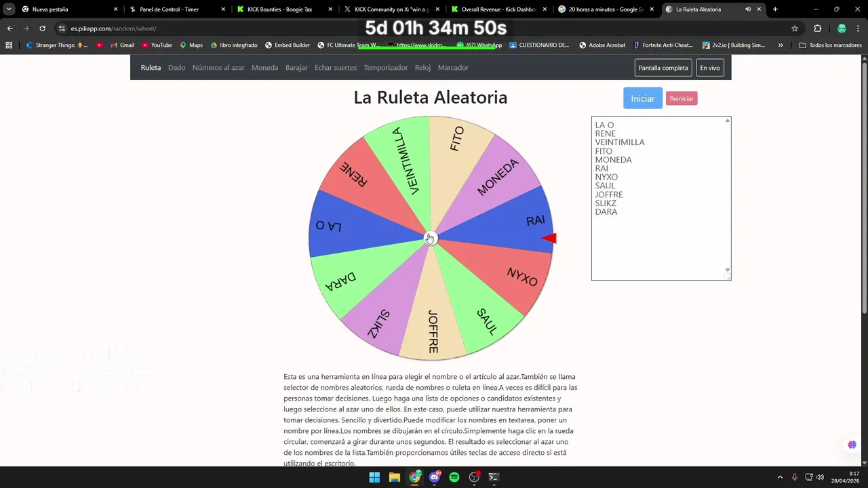The image size is (868, 488).
Task: Open the apps grid in the bookmarks bar
Action: pyautogui.click(x=9, y=45)
